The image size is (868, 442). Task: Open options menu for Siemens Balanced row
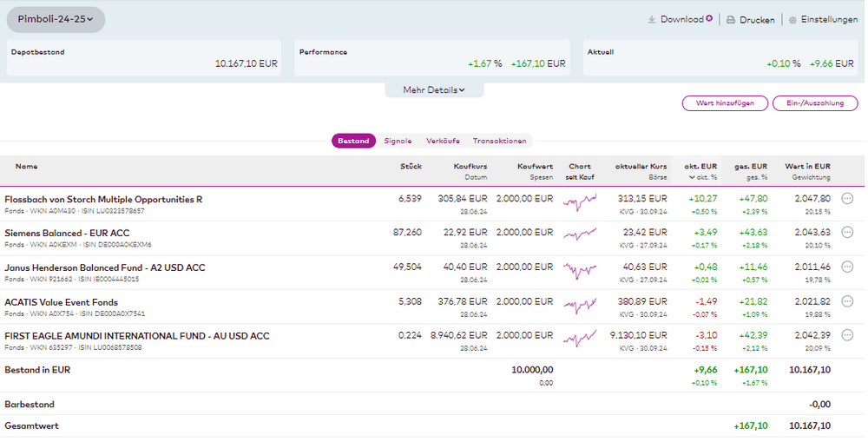847,233
